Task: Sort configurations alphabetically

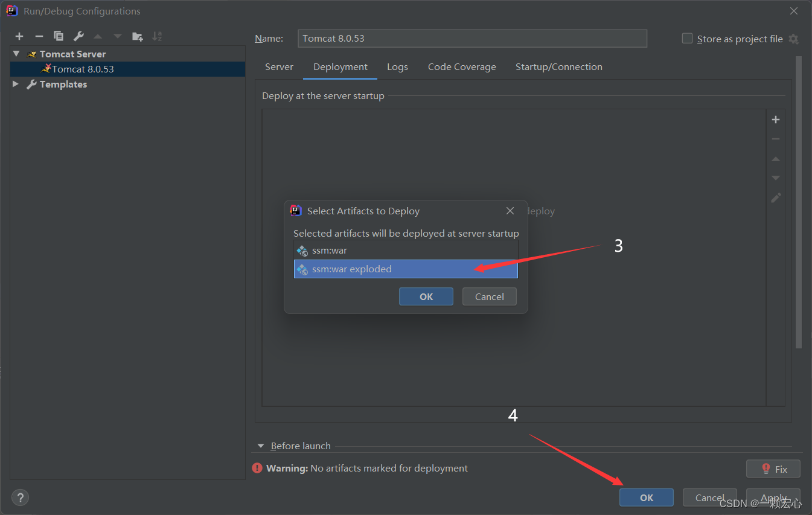Action: pos(157,36)
